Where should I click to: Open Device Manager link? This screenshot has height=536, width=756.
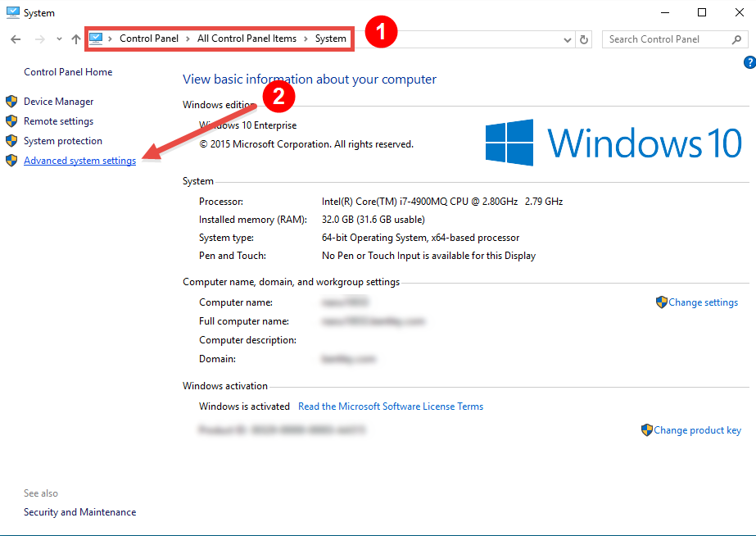(x=59, y=102)
